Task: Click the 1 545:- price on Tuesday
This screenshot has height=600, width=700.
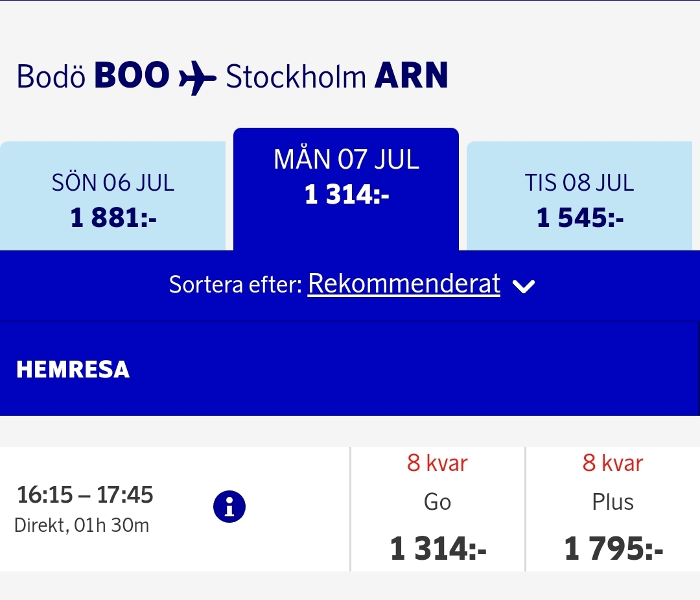Action: pyautogui.click(x=580, y=218)
